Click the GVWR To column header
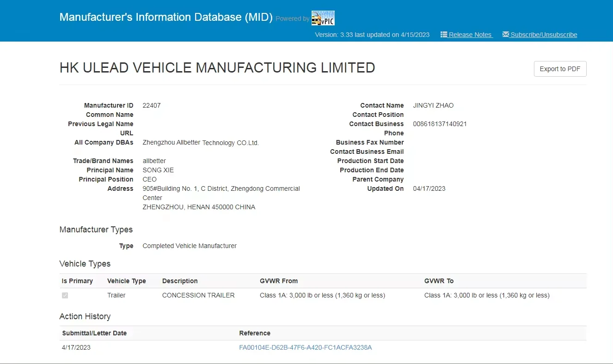613x364 pixels. 439,281
